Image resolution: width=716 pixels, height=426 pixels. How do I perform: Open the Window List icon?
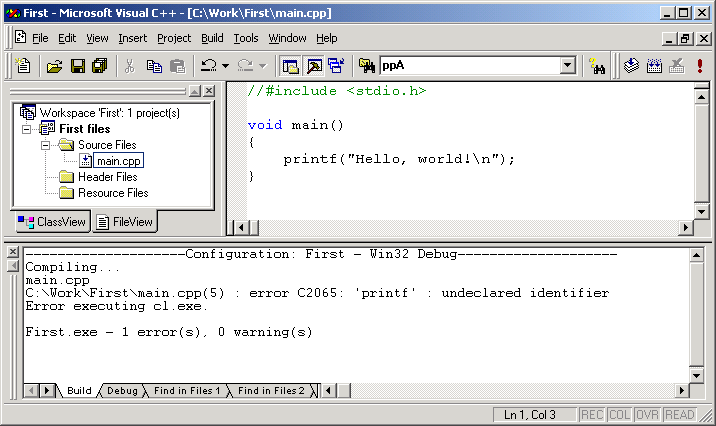[x=336, y=66]
